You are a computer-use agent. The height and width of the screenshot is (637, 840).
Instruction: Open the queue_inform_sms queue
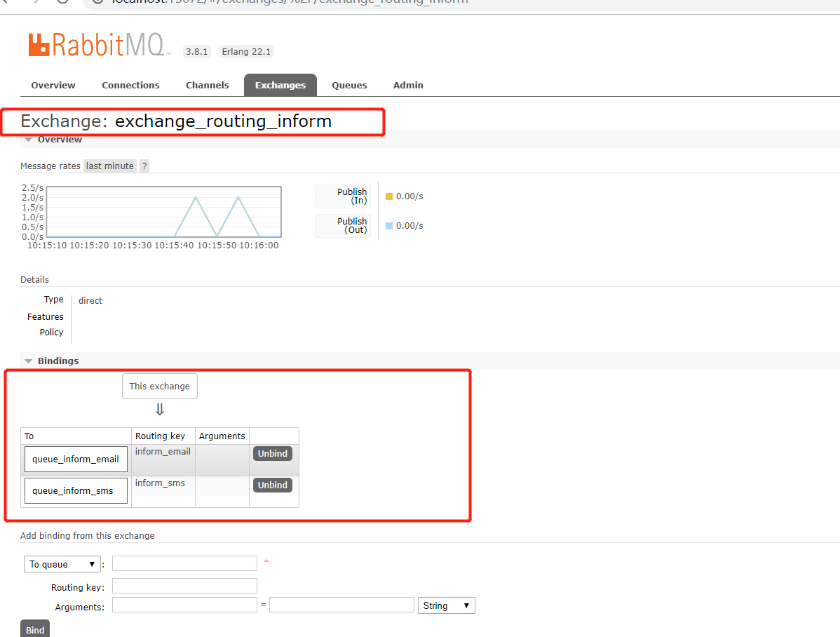(75, 490)
